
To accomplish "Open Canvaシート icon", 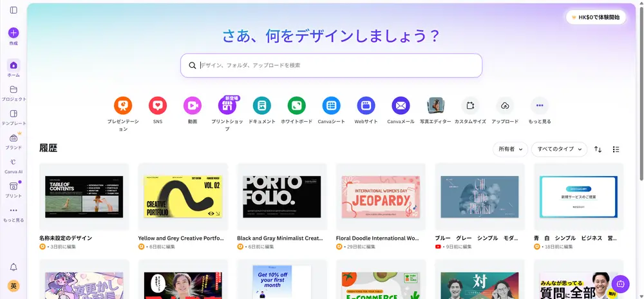I will (x=332, y=106).
